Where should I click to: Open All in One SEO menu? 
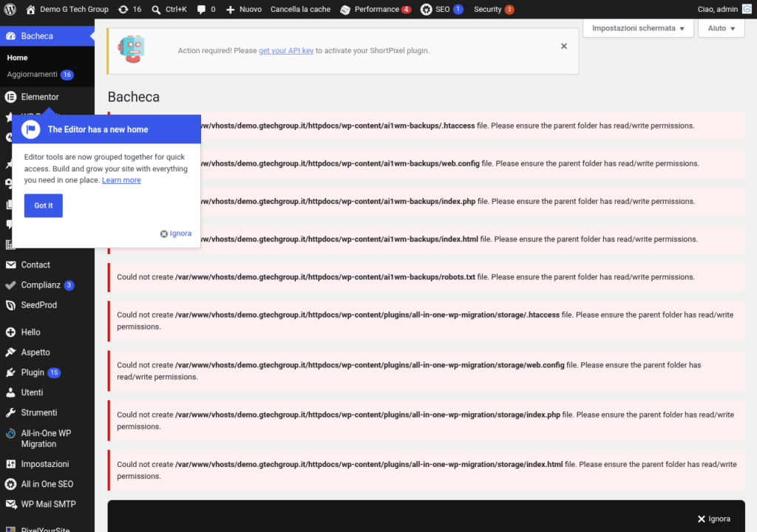[47, 484]
